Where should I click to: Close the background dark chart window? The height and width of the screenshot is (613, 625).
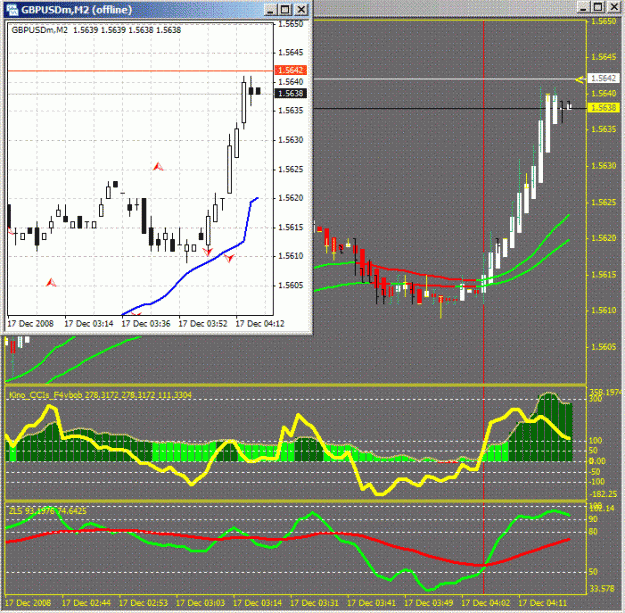coord(614,7)
